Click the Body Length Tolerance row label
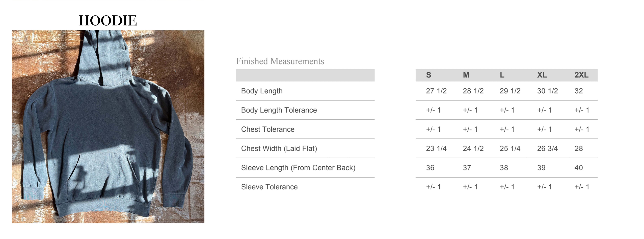Viewport: 644px width, 239px height. [279, 110]
